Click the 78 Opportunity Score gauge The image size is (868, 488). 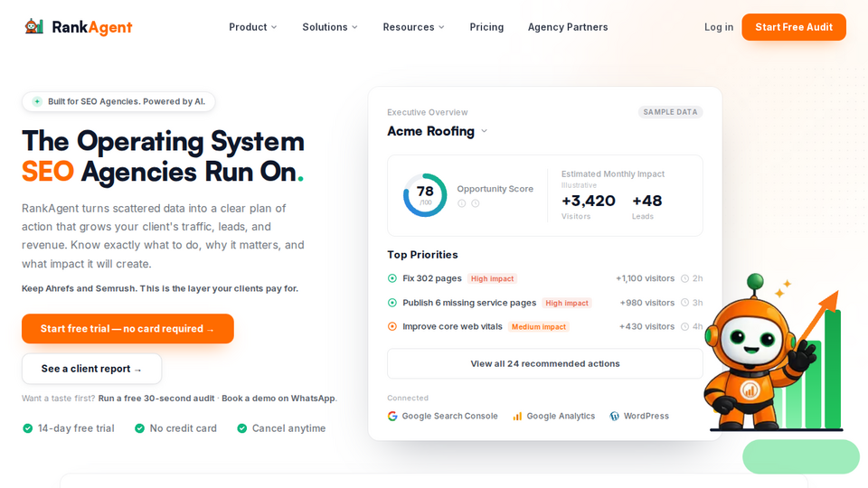point(425,195)
